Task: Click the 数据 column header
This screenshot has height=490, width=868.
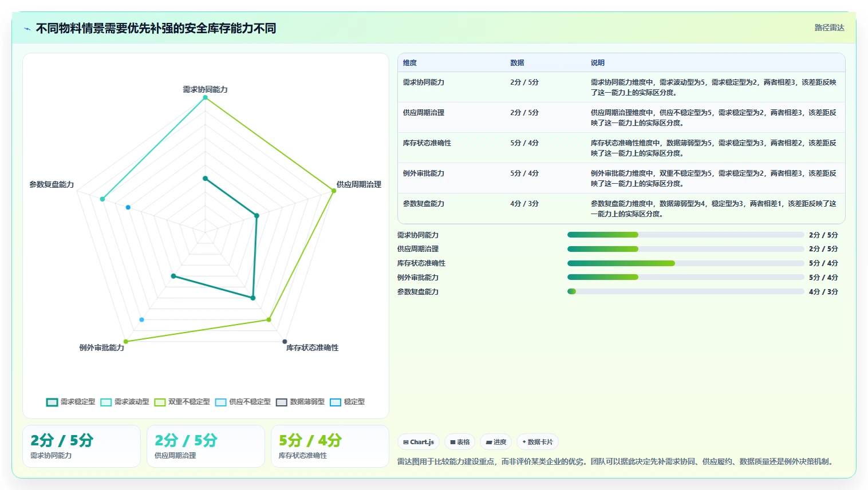Action: (518, 63)
